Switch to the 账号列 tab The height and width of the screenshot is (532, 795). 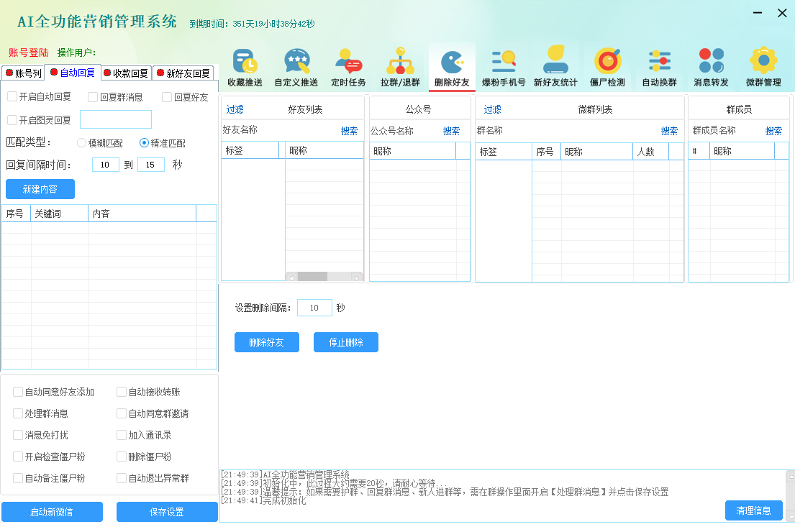(x=23, y=73)
